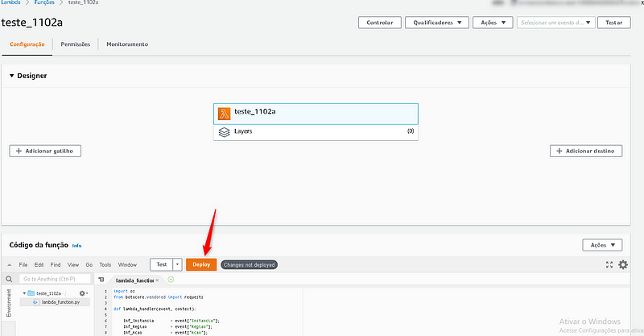The image size is (644, 336).
Task: Open the test event selector dropdown
Action: tap(555, 23)
